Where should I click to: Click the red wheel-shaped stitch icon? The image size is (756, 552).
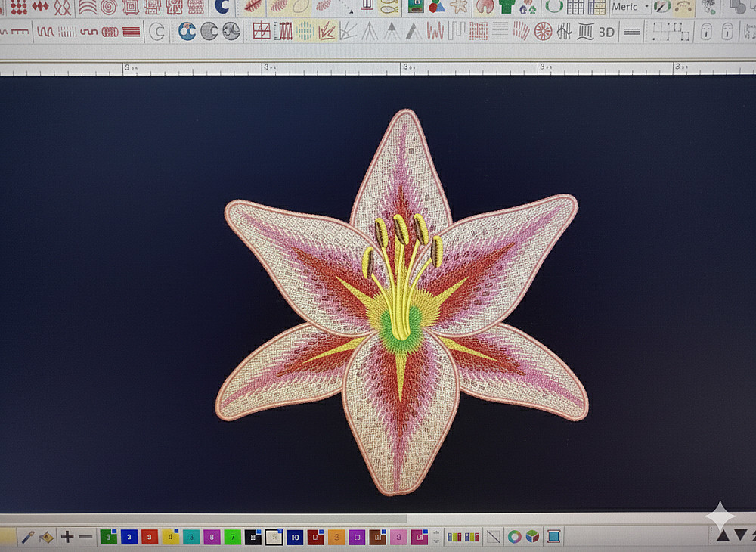pos(543,32)
